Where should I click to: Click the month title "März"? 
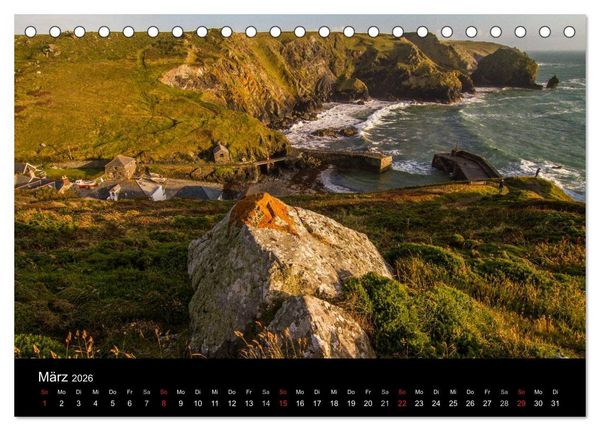click(x=53, y=377)
